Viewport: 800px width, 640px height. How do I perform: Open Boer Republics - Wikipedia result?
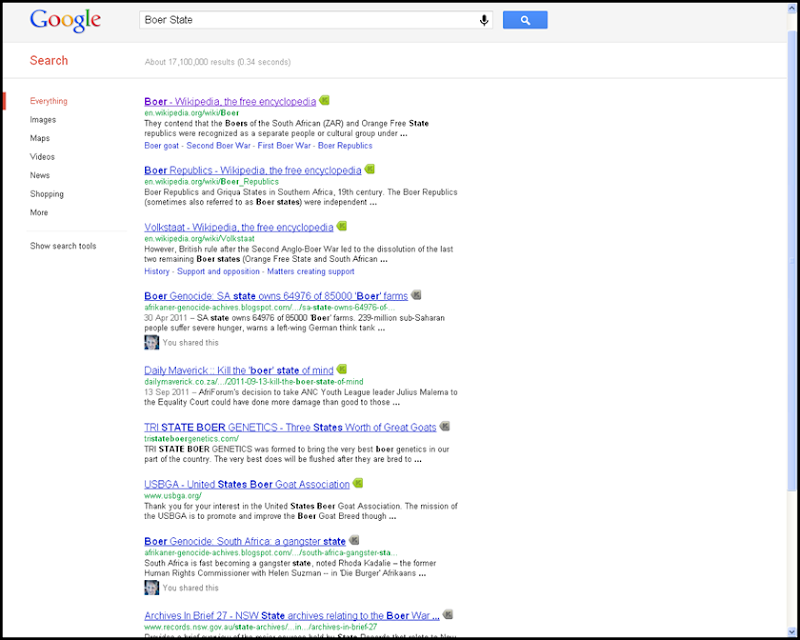[253, 170]
